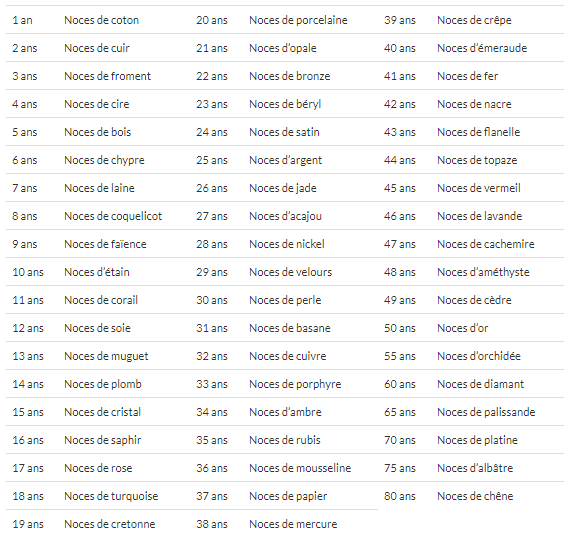Click 'Noces de rubis' entry
The width and height of the screenshot is (569, 540).
[x=285, y=440]
